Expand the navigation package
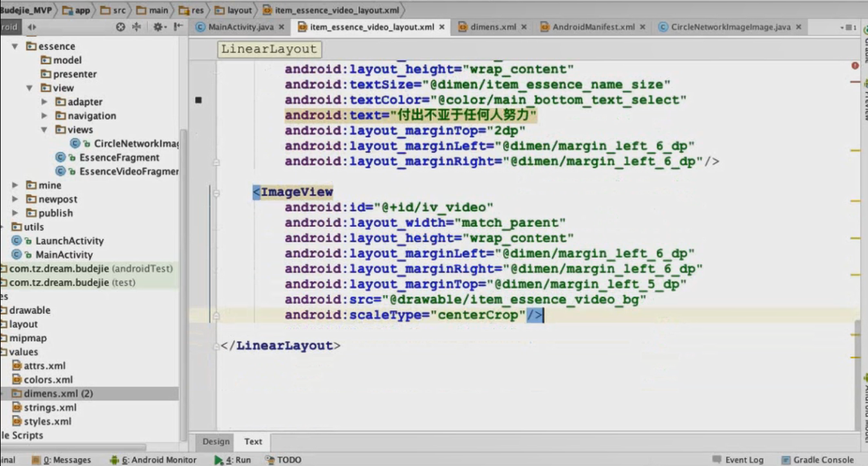The width and height of the screenshot is (868, 466). [x=44, y=116]
